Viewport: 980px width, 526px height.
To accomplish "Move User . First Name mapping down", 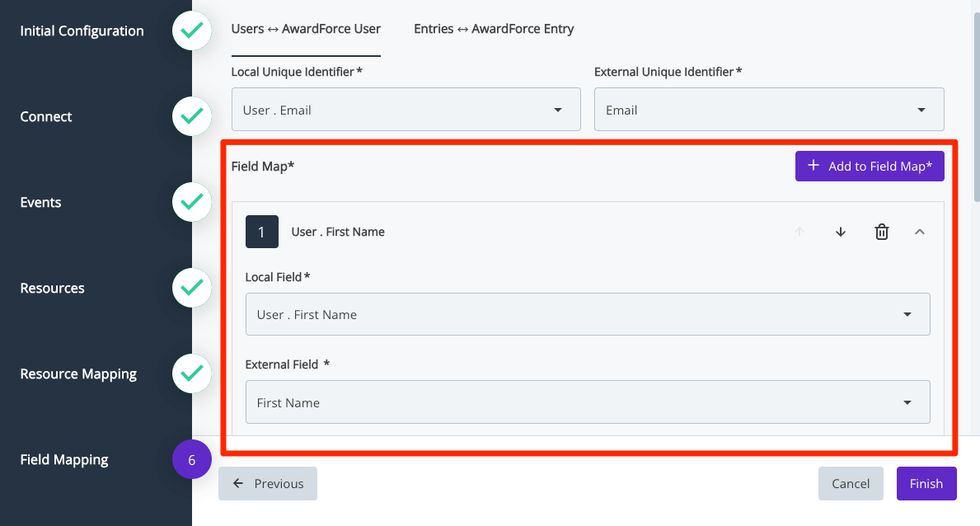I will (841, 232).
